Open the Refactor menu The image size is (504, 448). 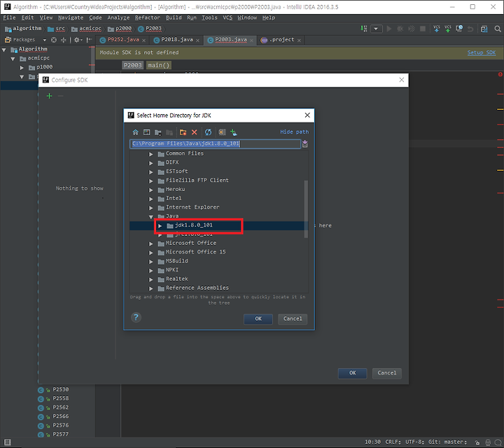[147, 17]
